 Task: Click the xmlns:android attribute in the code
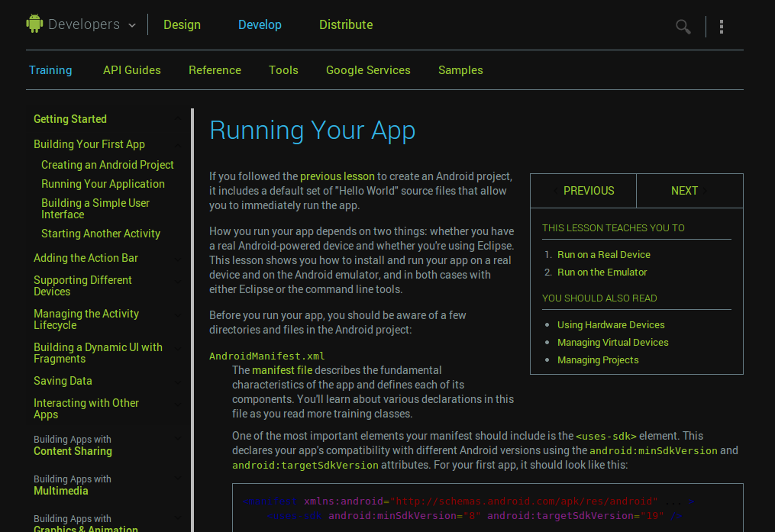click(x=344, y=501)
